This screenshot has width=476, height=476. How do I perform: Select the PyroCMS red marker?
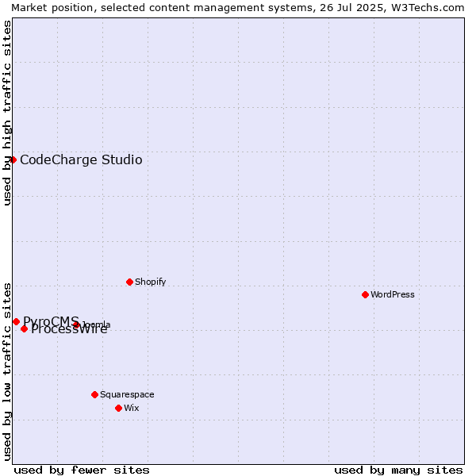[x=17, y=321]
